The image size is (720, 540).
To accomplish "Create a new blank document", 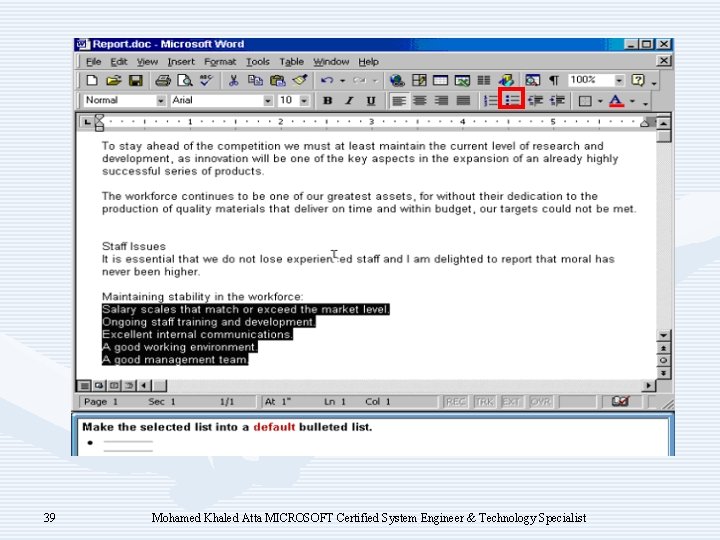I will pyautogui.click(x=92, y=81).
